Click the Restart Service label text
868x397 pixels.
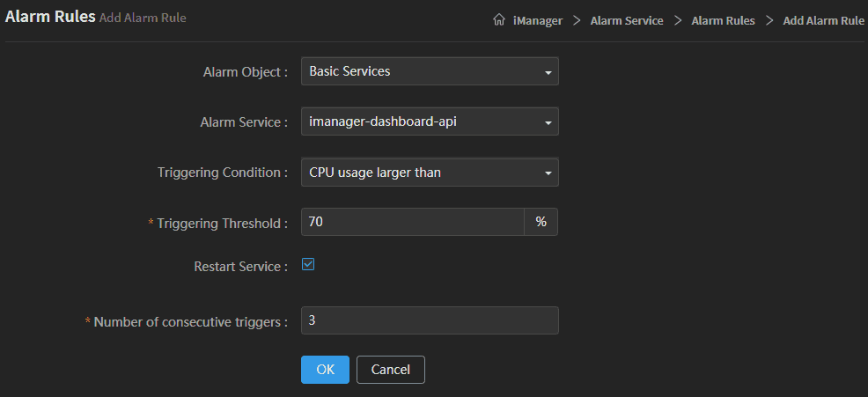click(240, 266)
